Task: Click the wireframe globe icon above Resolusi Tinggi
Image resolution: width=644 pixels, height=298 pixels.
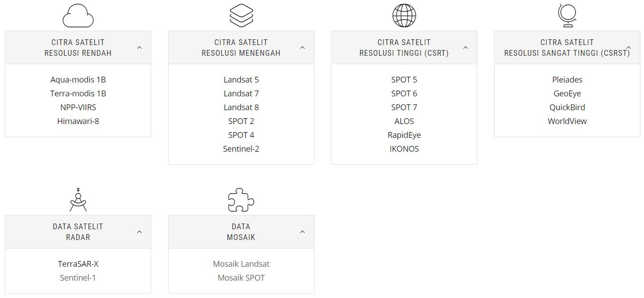Action: pyautogui.click(x=404, y=16)
